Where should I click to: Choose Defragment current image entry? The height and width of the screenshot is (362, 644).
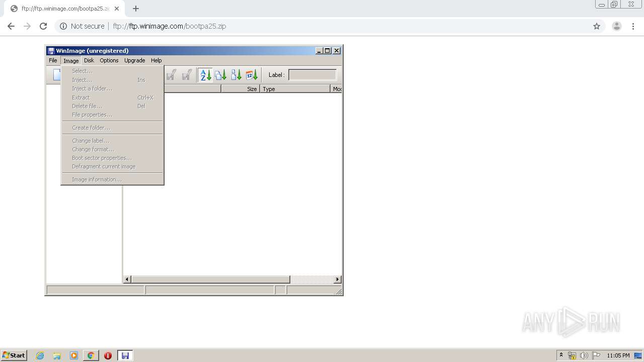112,166
